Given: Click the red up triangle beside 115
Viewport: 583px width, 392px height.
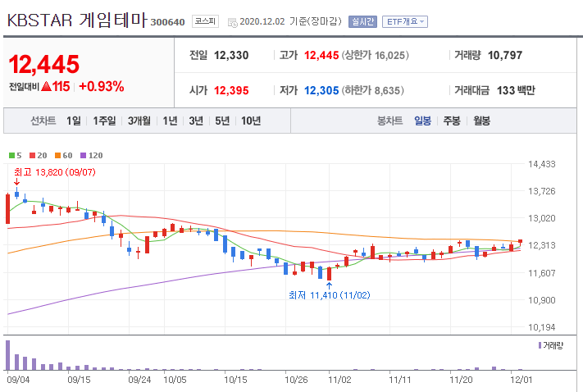Looking at the screenshot, I should click(x=46, y=86).
